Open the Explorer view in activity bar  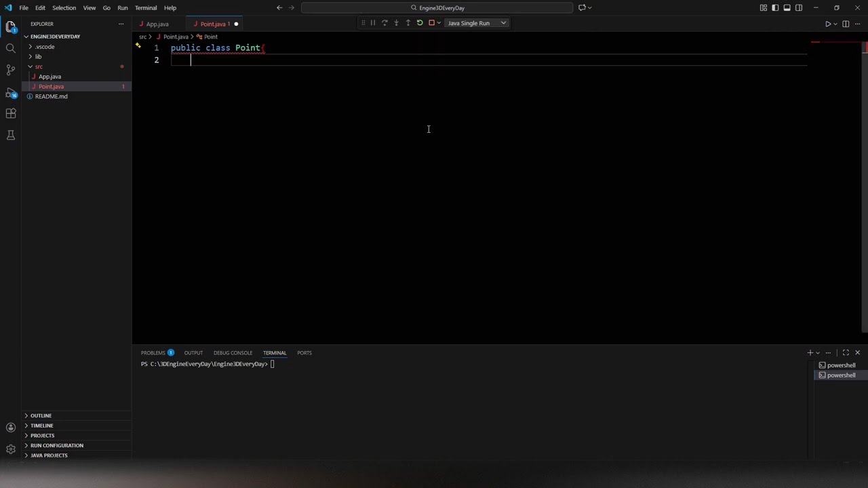coord(11,26)
